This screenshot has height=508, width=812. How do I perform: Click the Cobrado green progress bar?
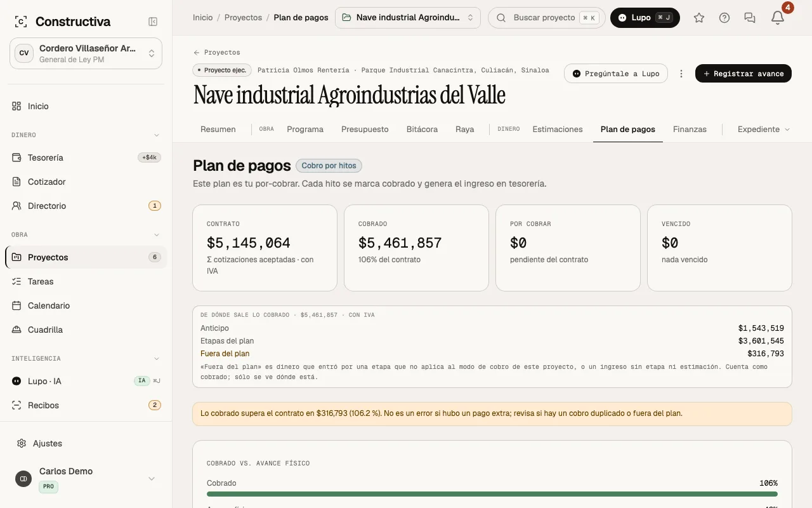tap(492, 494)
